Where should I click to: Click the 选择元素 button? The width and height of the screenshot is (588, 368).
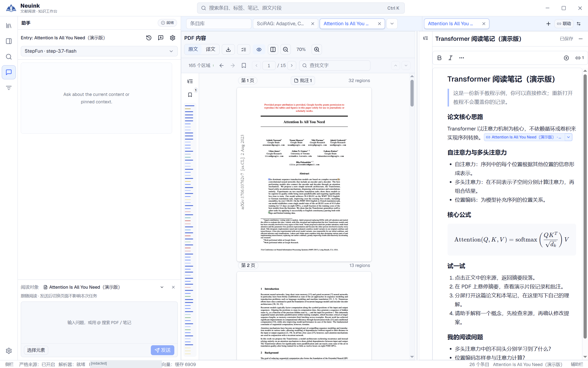(x=36, y=350)
